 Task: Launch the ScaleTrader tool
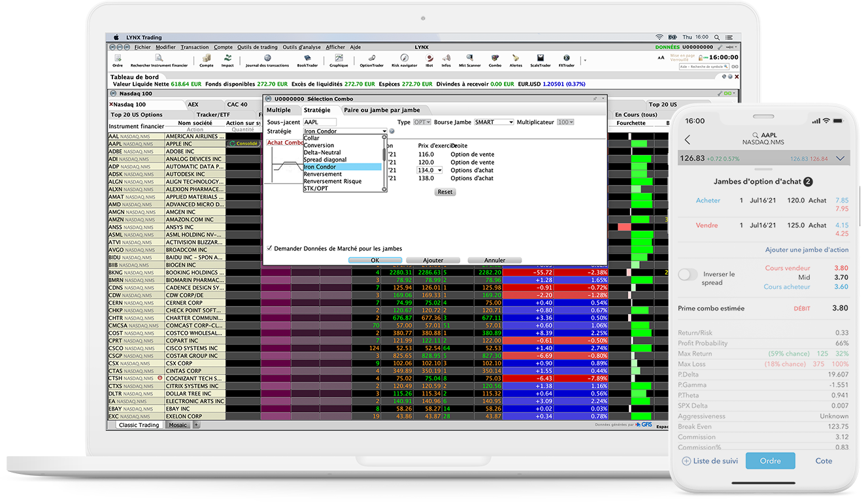[540, 61]
